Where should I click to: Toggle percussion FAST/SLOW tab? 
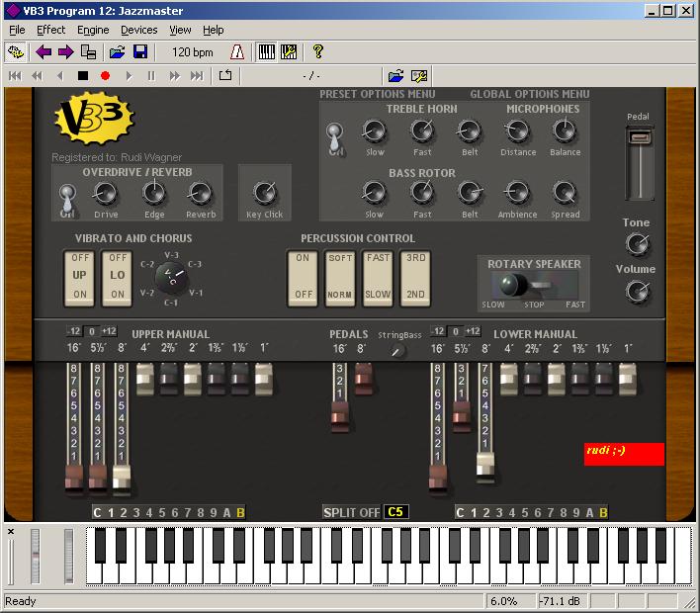pyautogui.click(x=378, y=278)
